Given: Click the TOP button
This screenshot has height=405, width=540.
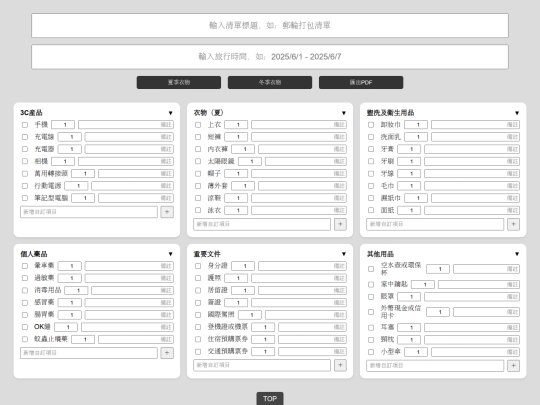Looking at the screenshot, I should point(270,398).
